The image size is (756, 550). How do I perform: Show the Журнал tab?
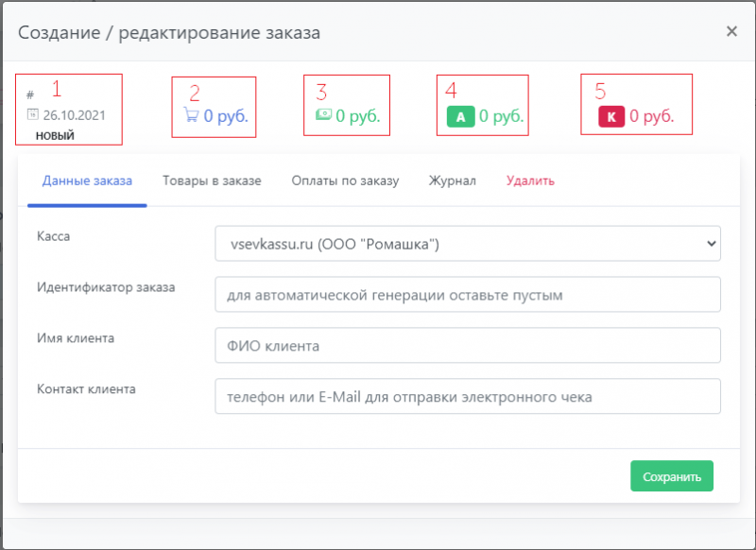[x=452, y=180]
